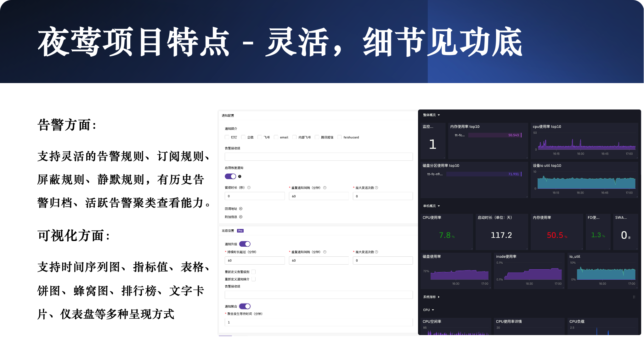Collapse the 整体概况 dashboard section
644x353 pixels.
439,115
